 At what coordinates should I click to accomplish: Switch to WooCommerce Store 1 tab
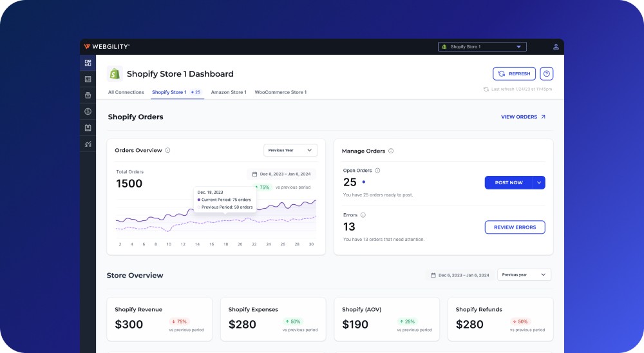pyautogui.click(x=281, y=93)
